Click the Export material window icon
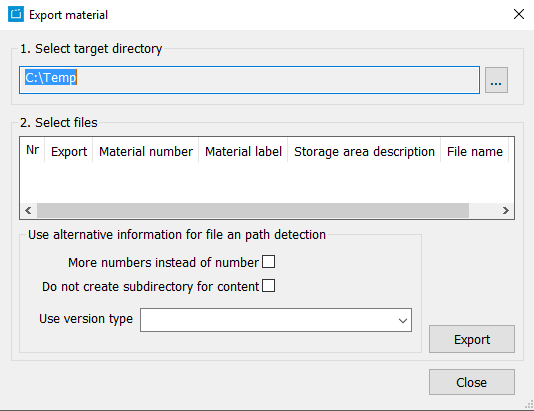The width and height of the screenshot is (534, 411). pyautogui.click(x=16, y=14)
